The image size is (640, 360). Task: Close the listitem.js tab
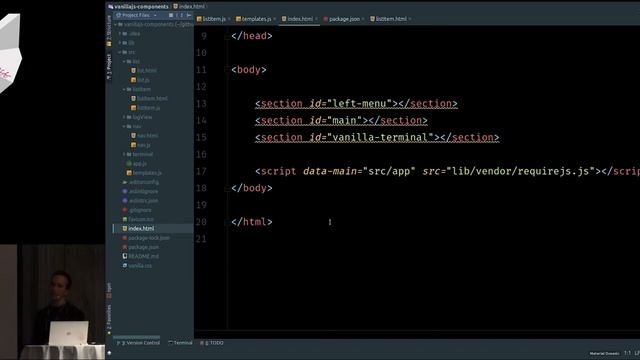pos(229,19)
